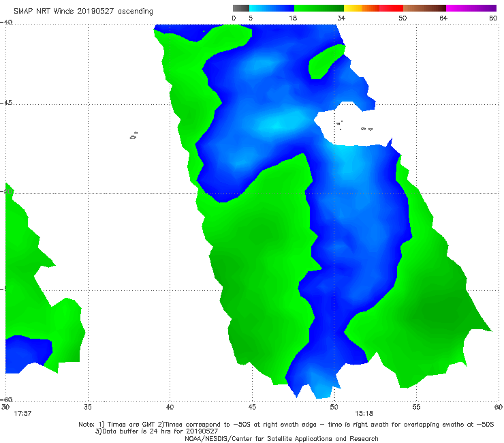Click the "-40" latitude label
The image size is (504, 443).
click(x=6, y=22)
